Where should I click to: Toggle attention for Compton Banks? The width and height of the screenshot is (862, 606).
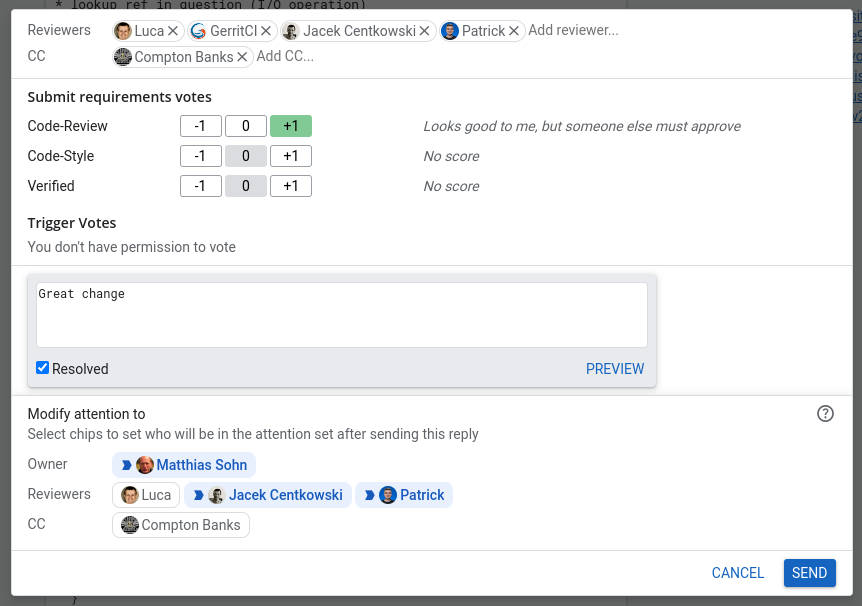click(180, 524)
